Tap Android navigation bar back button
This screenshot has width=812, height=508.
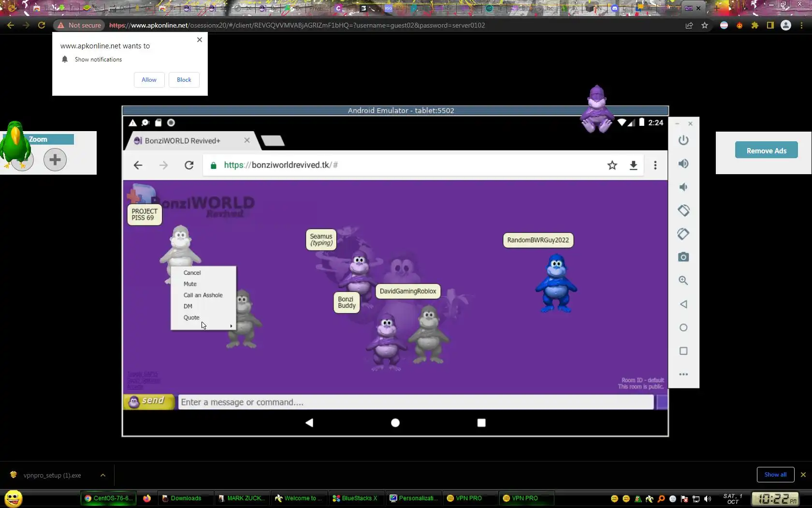coord(309,422)
